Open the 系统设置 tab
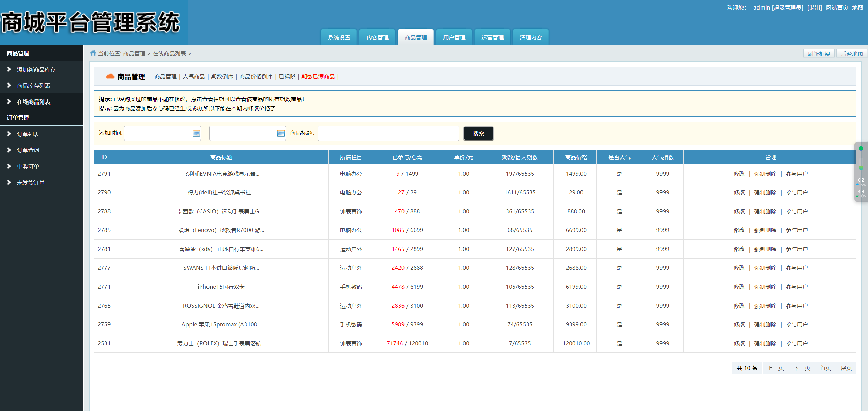 339,37
